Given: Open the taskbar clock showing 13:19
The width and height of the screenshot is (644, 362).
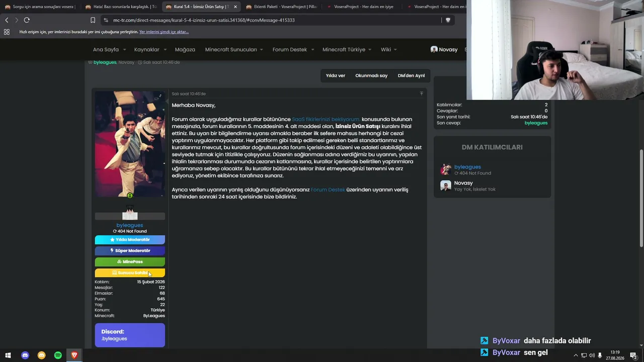Looking at the screenshot, I should (x=615, y=355).
